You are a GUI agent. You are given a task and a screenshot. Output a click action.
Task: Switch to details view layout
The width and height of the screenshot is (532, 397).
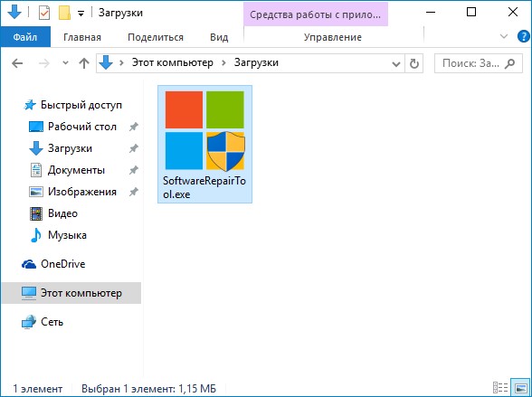500,388
